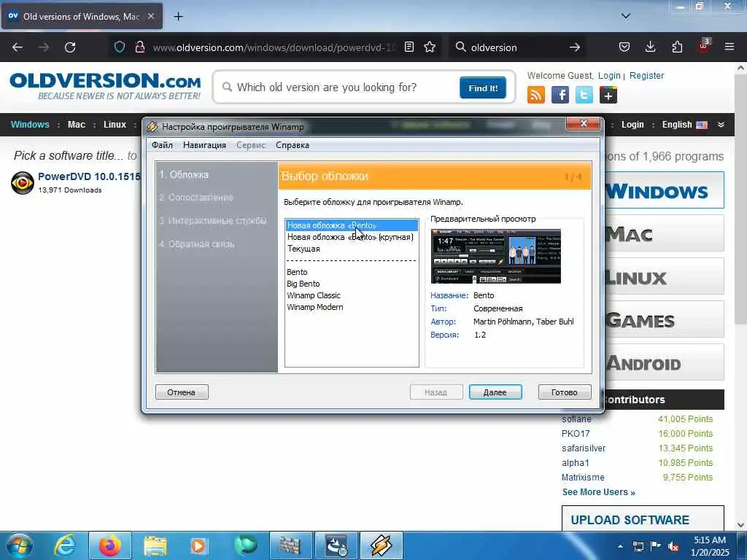The width and height of the screenshot is (747, 560).
Task: Click the site padlock security icon
Action: click(139, 47)
